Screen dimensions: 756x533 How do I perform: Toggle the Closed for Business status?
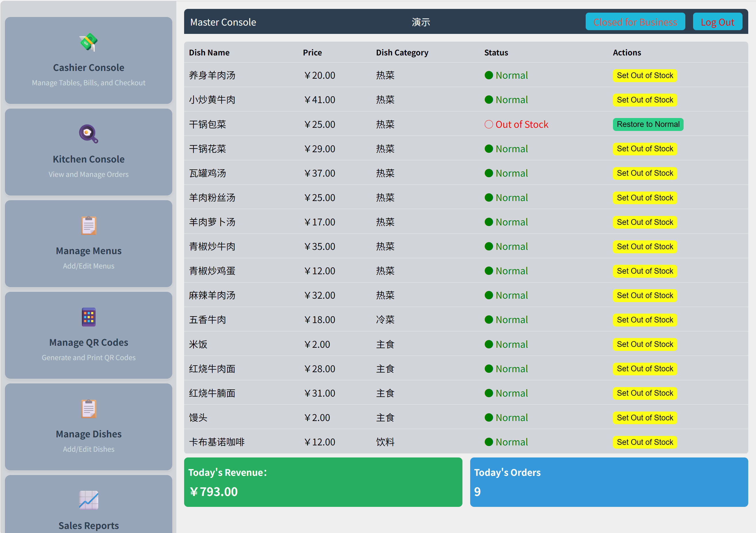tap(635, 22)
